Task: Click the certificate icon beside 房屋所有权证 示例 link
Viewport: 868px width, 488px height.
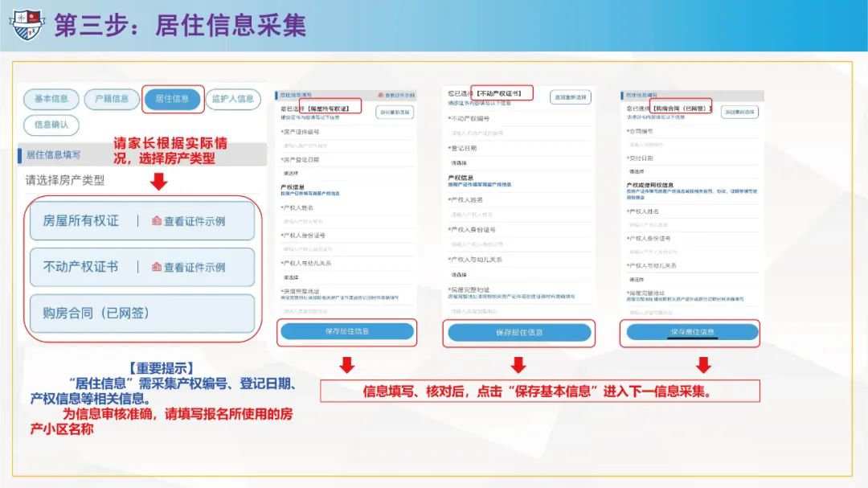Action: pyautogui.click(x=157, y=221)
